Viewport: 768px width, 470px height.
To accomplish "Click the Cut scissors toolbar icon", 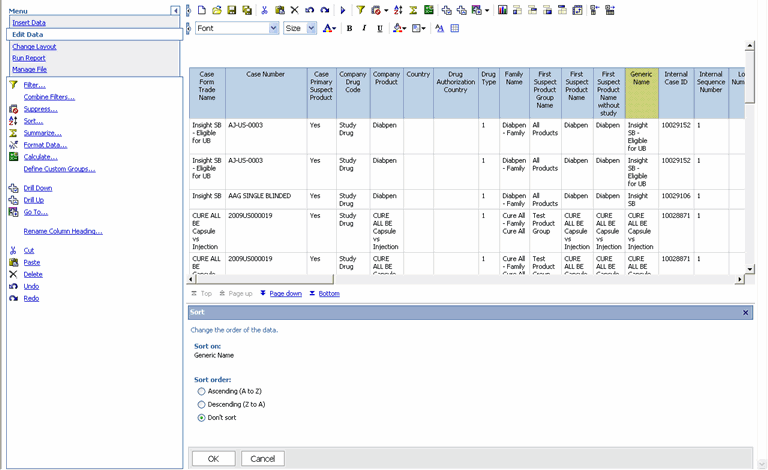I will 264,10.
